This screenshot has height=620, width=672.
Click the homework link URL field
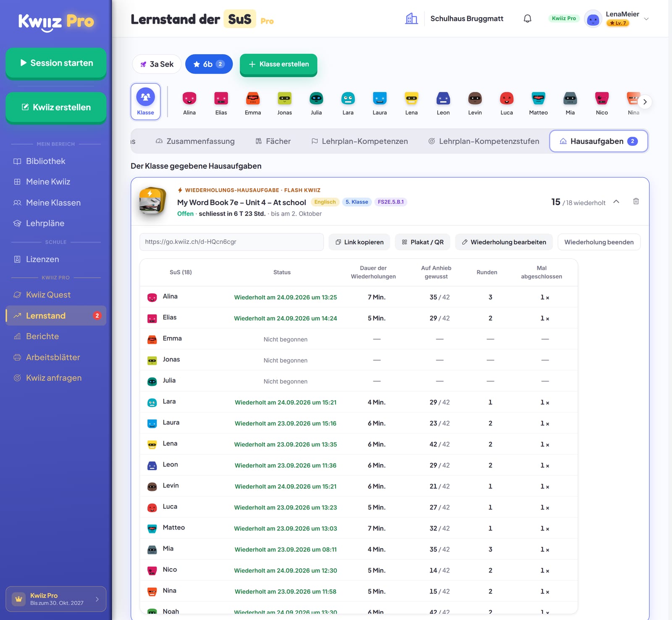pyautogui.click(x=231, y=242)
